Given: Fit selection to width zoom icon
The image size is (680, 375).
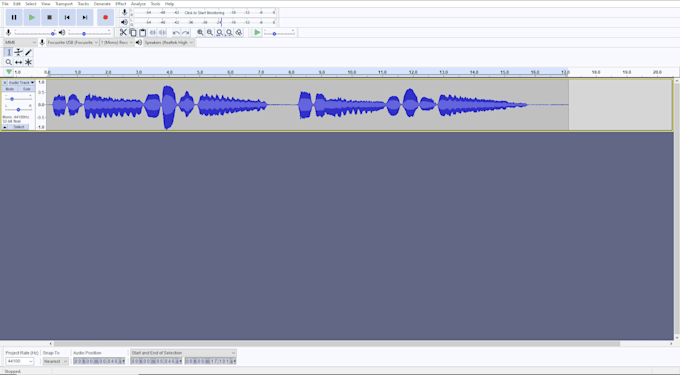Looking at the screenshot, I should pyautogui.click(x=219, y=33).
